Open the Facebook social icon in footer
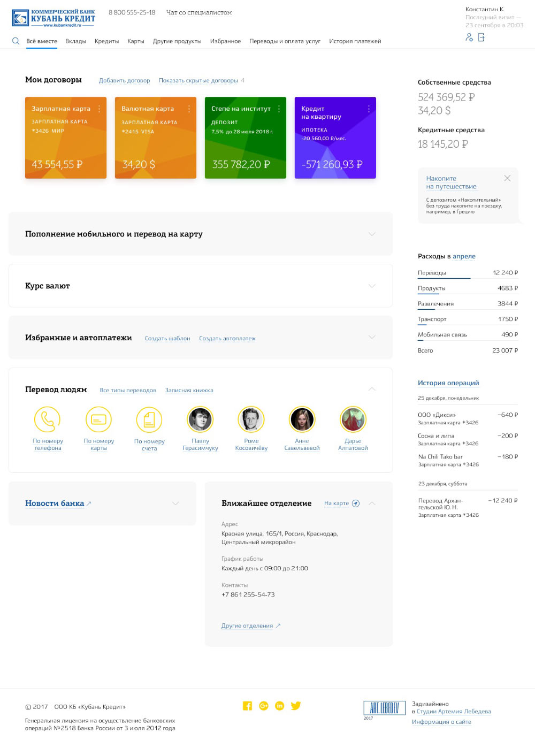Image resolution: width=535 pixels, height=756 pixels. 247,706
